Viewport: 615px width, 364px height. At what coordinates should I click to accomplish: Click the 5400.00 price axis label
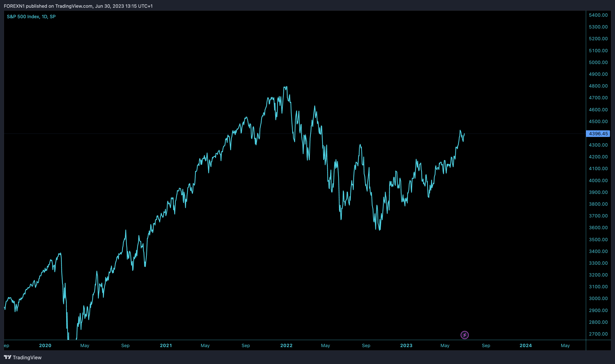tap(598, 15)
